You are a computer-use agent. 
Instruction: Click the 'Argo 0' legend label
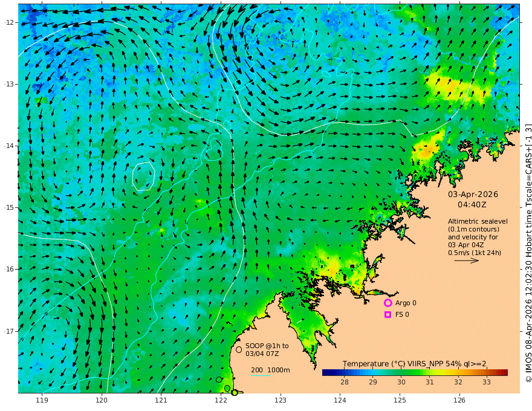point(406,303)
